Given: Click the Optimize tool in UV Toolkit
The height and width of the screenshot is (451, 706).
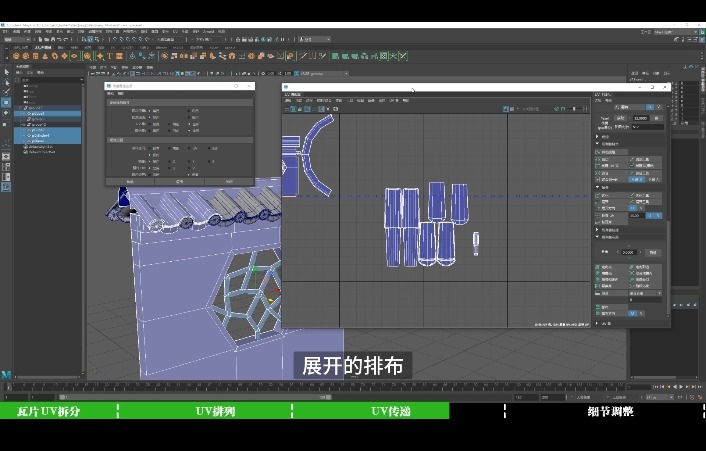Looking at the screenshot, I should (x=610, y=195).
